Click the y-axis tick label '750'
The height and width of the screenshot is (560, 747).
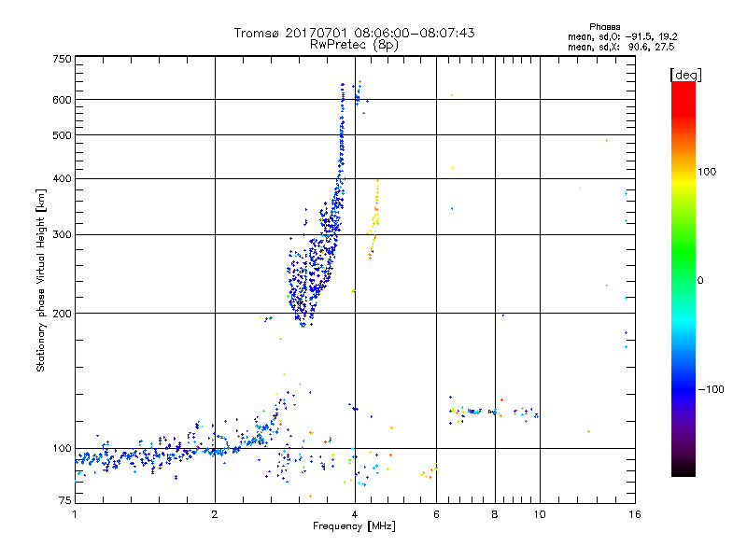click(62, 59)
